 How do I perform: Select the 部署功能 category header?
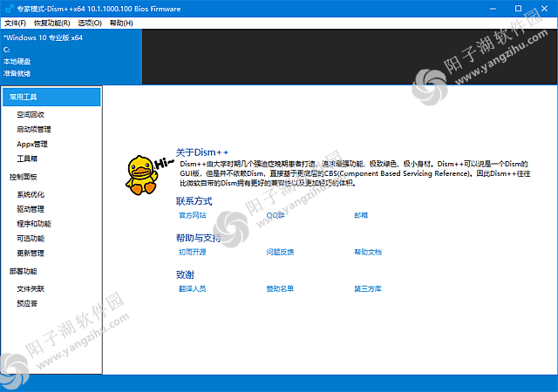click(24, 272)
